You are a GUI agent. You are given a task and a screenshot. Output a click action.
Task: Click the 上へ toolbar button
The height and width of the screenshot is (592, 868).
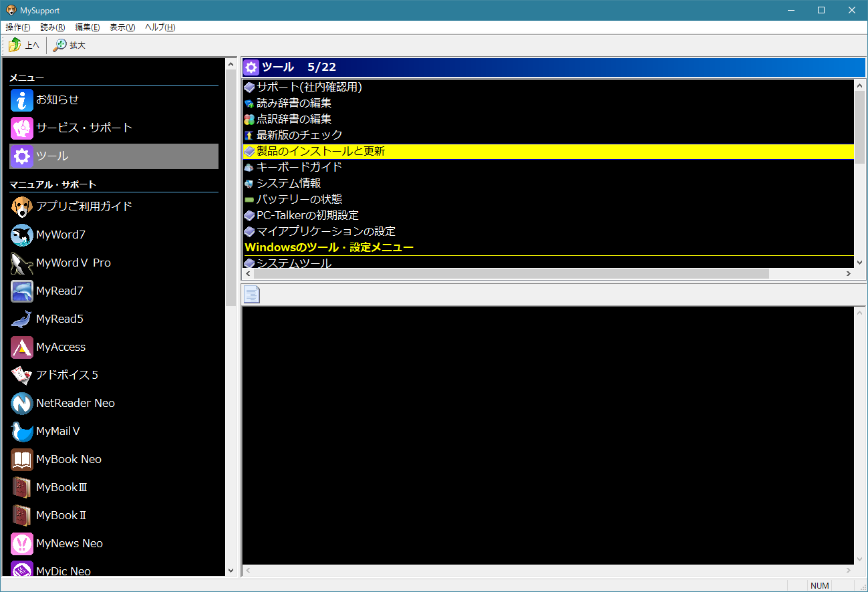(x=25, y=45)
